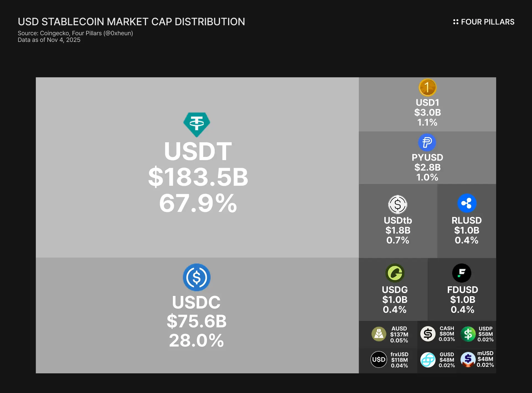
Task: Select the black FDUSD logo icon
Action: (x=462, y=273)
